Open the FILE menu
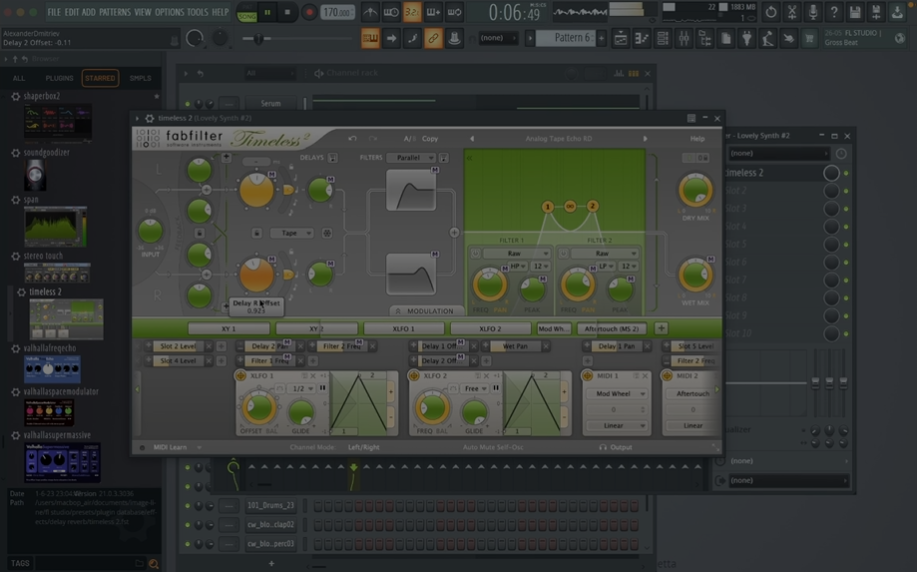 tap(54, 12)
